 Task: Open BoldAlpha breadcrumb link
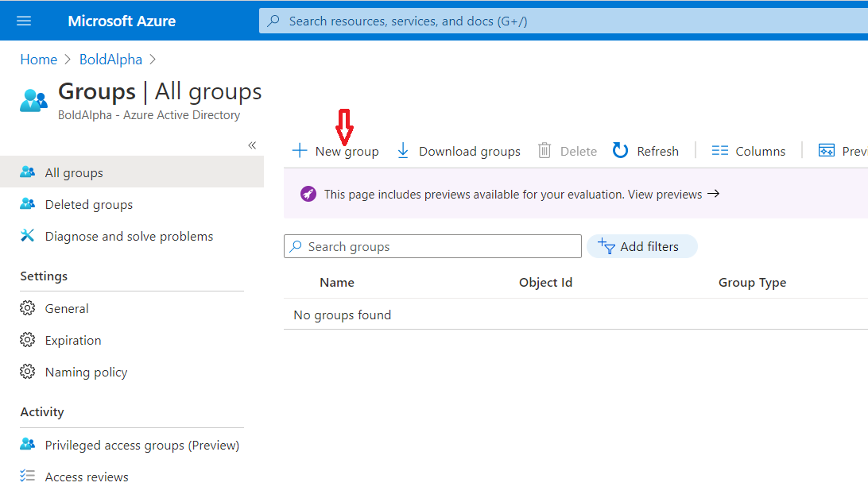[110, 60]
